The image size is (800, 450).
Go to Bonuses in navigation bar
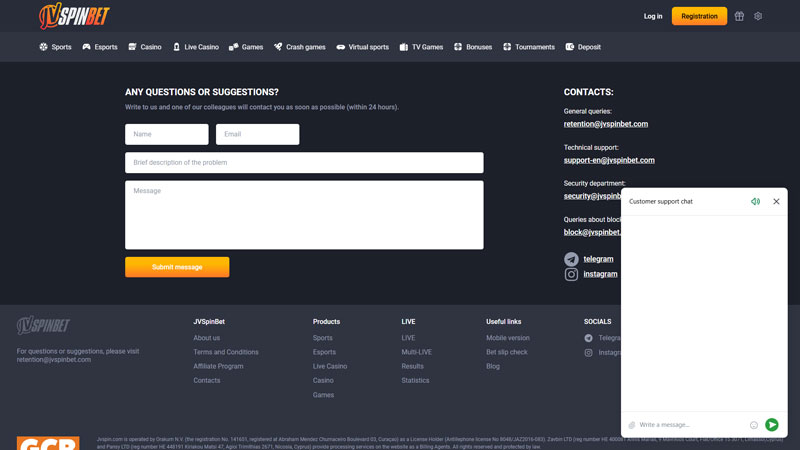pos(472,47)
